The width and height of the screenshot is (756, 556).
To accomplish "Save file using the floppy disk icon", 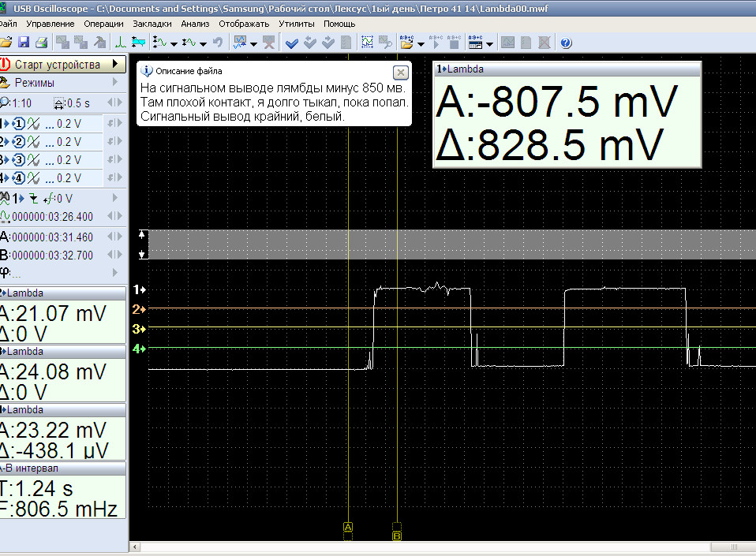I will [24, 43].
